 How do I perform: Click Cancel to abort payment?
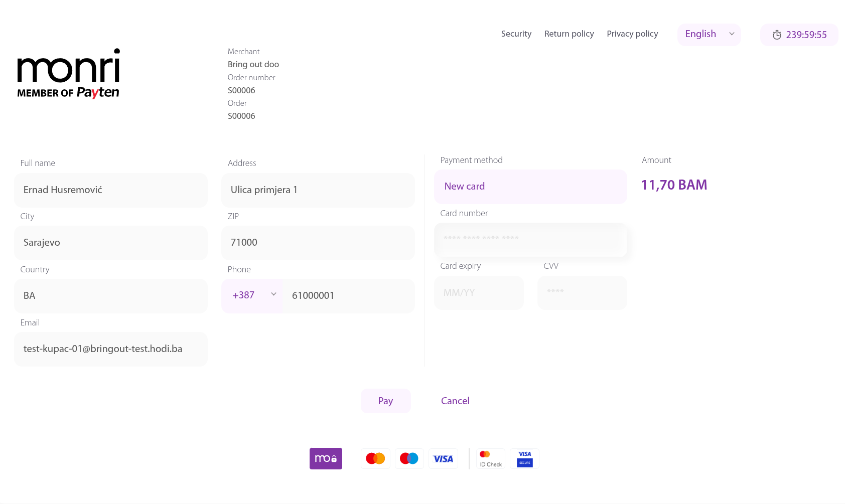(455, 401)
